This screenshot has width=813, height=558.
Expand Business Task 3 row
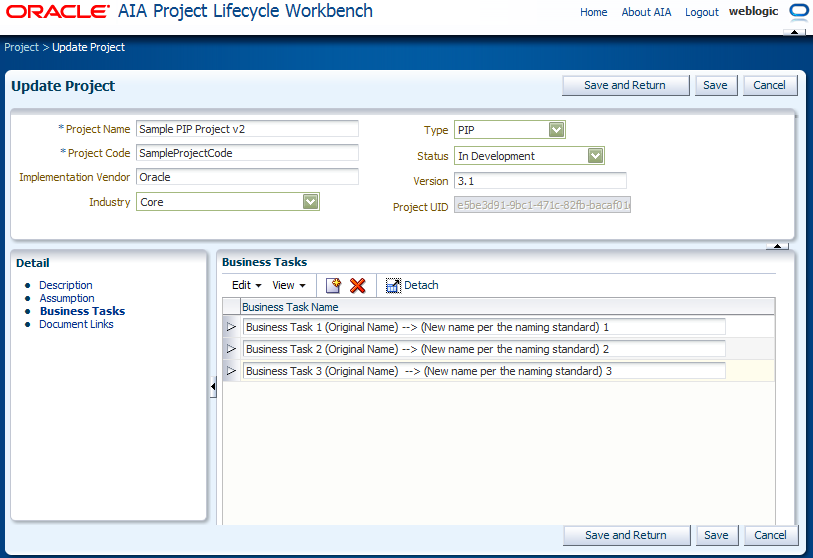(x=231, y=371)
